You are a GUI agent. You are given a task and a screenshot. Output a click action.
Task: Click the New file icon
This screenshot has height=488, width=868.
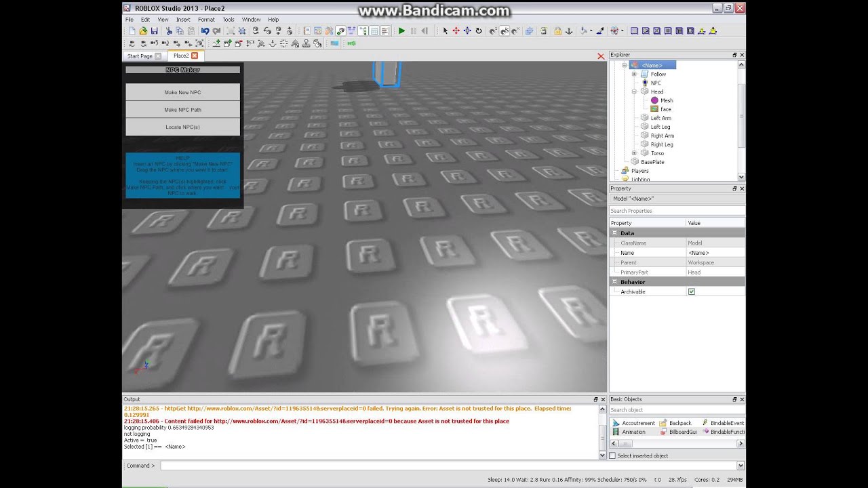(x=132, y=31)
